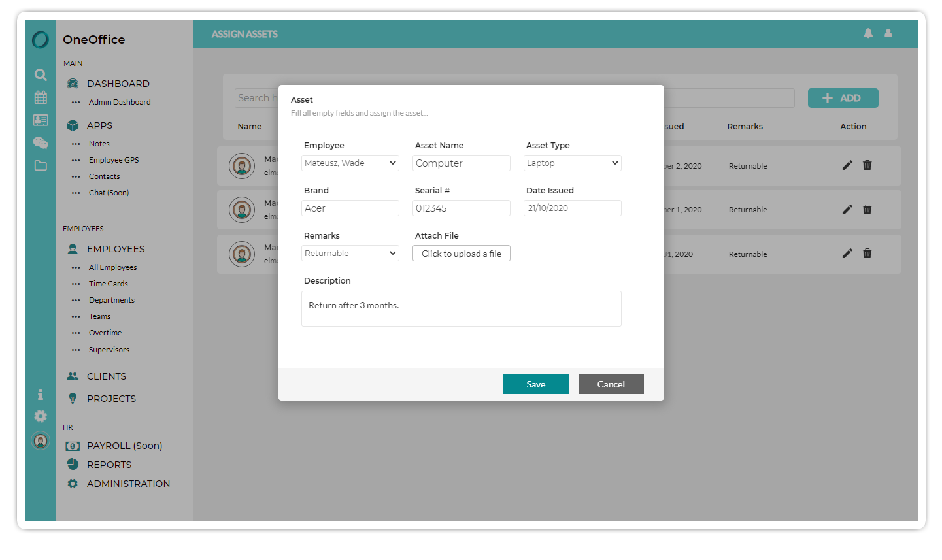The width and height of the screenshot is (942, 560).
Task: Open Employee GPS menu item
Action: 114,160
